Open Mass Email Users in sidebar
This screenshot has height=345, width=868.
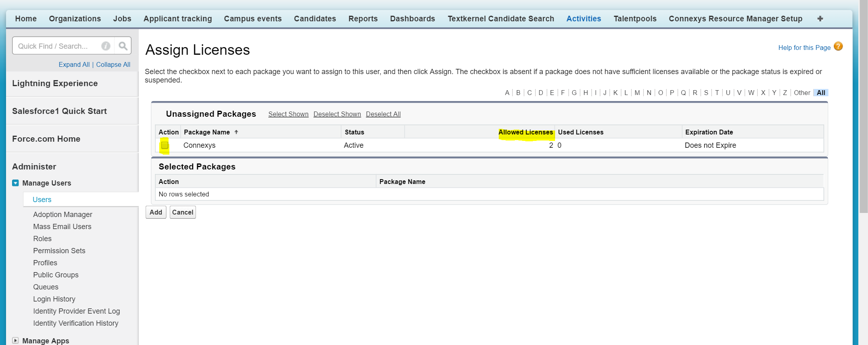point(62,226)
